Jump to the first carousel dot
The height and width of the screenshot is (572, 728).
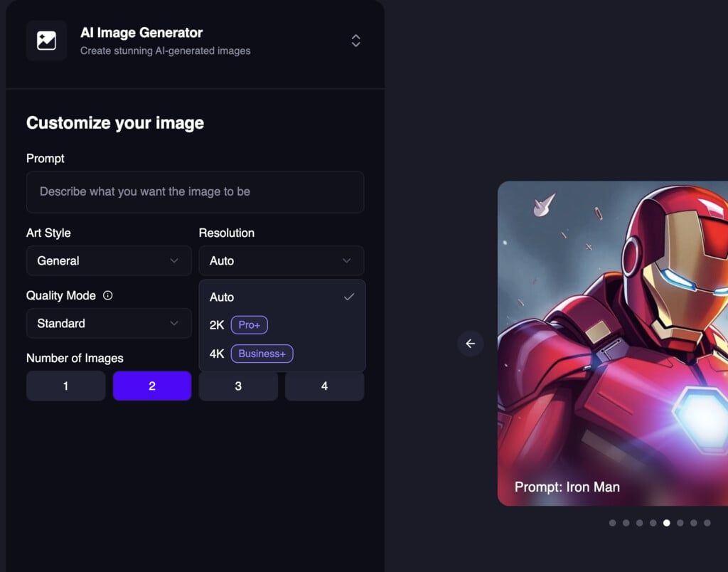tap(612, 523)
